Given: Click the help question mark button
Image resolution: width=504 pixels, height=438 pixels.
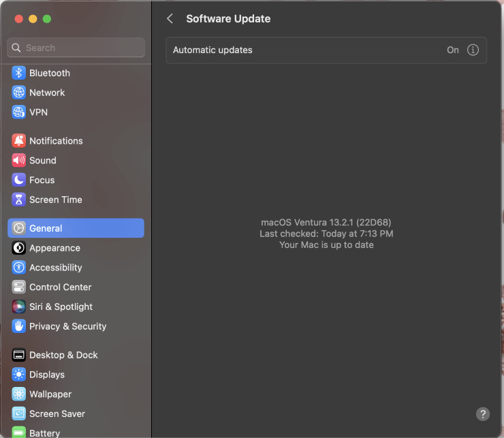Looking at the screenshot, I should [x=483, y=414].
